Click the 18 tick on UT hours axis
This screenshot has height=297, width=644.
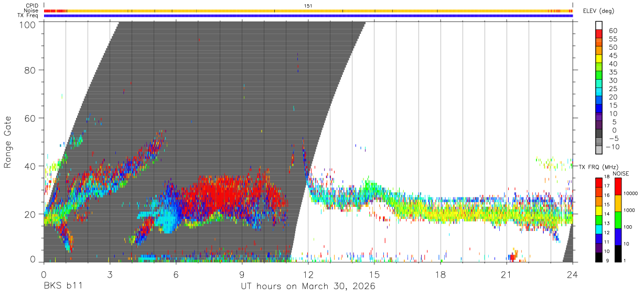441,274
